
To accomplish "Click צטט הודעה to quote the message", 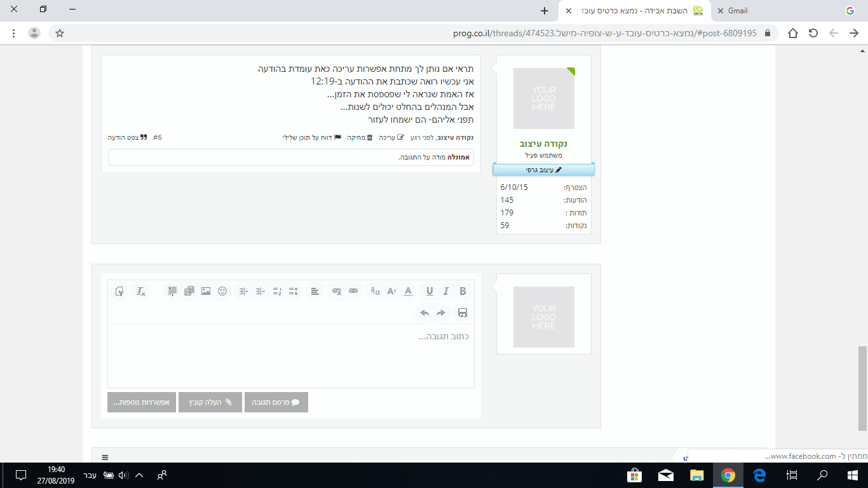I will pyautogui.click(x=128, y=137).
